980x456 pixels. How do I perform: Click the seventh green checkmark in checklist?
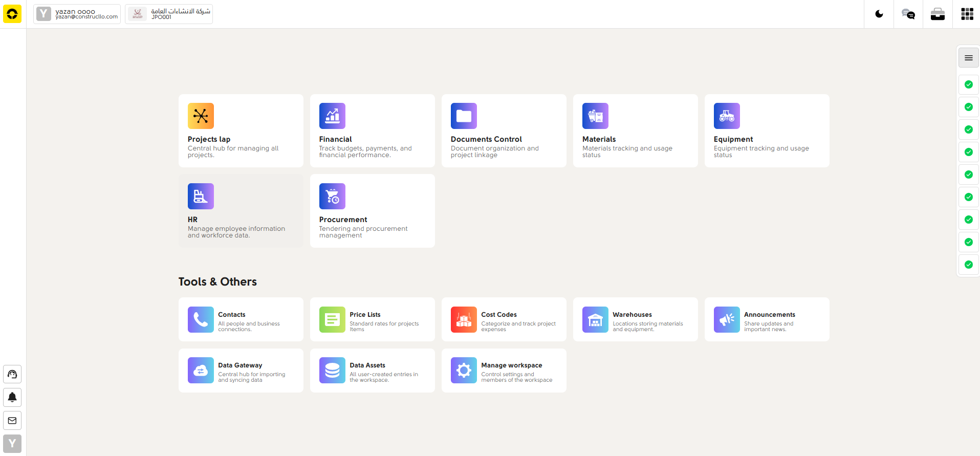(969, 220)
